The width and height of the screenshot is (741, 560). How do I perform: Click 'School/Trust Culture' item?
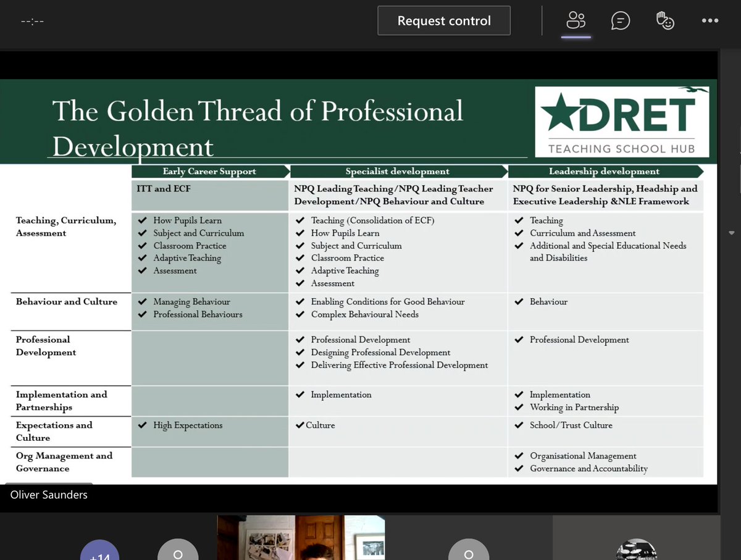(571, 425)
